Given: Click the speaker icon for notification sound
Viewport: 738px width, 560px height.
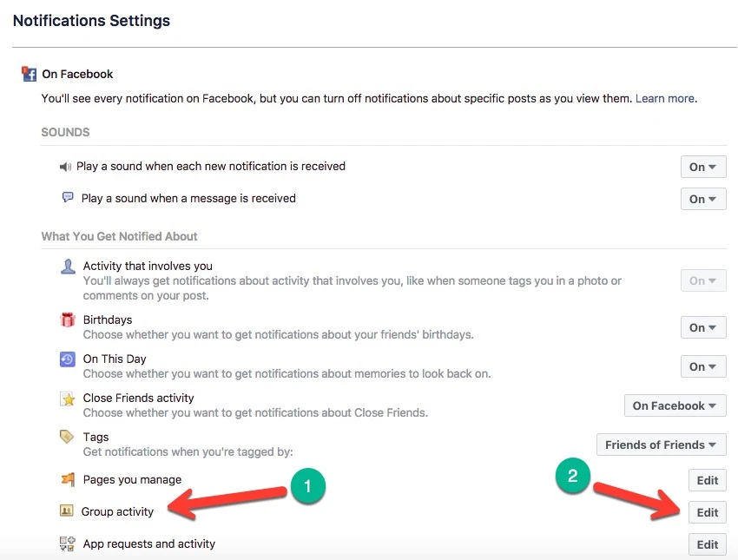Looking at the screenshot, I should (65, 166).
